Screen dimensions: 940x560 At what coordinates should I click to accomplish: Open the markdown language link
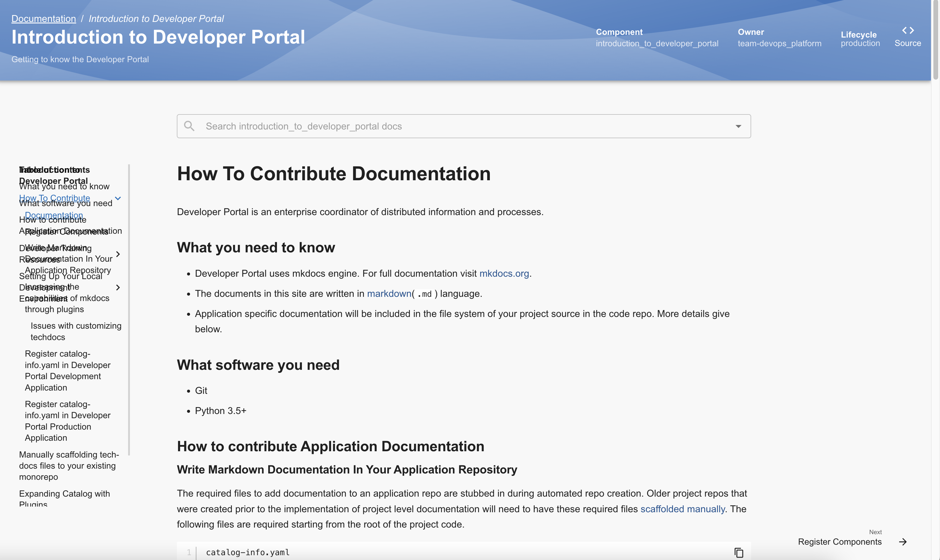pyautogui.click(x=389, y=294)
